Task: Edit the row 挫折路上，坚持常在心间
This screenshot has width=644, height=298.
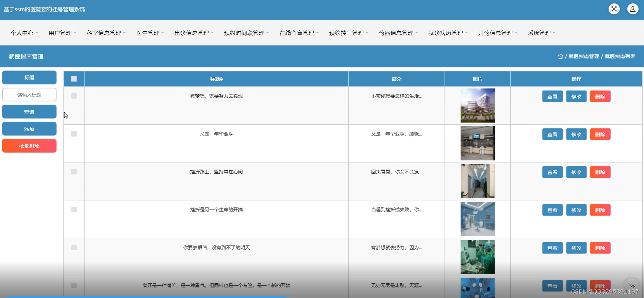Action: (576, 172)
